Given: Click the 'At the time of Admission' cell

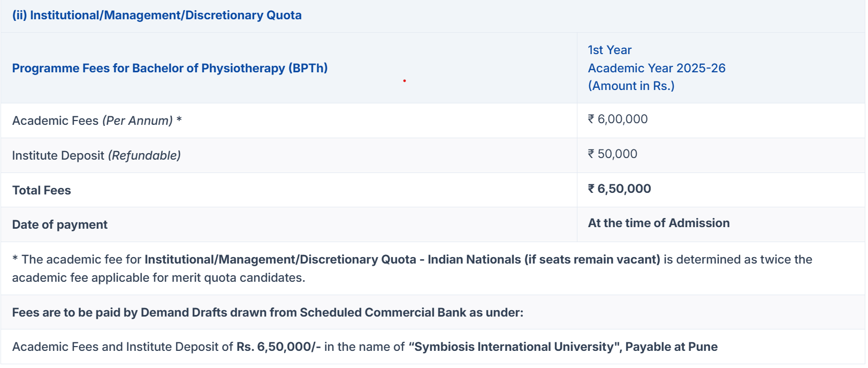Looking at the screenshot, I should [x=659, y=223].
